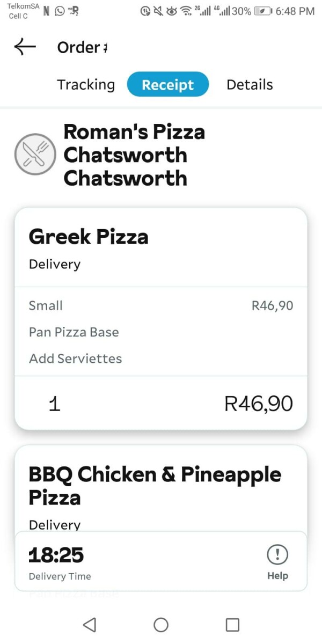Tap the BBQ Chicken & Pineapple Pizza card
Viewport: 322px width, 644px height.
[161, 488]
